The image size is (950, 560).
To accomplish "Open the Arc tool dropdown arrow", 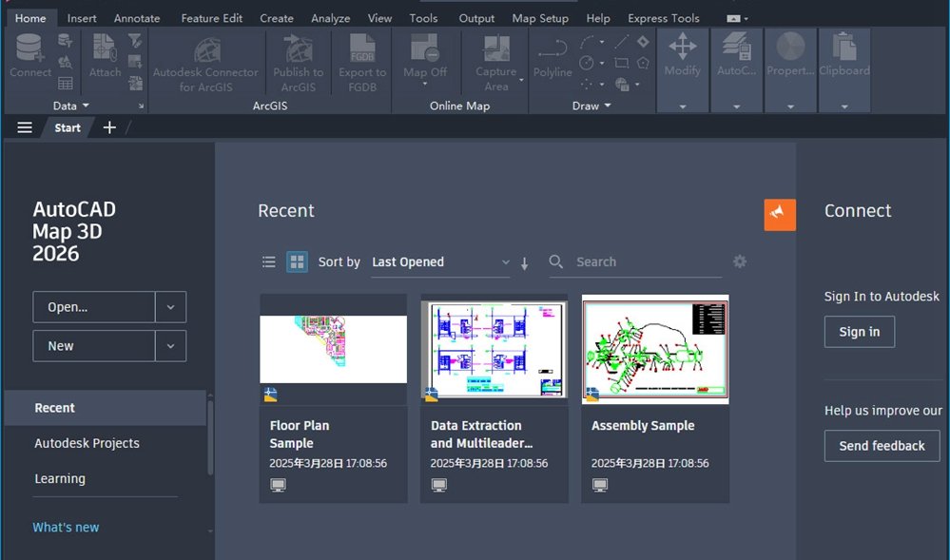I will (602, 42).
